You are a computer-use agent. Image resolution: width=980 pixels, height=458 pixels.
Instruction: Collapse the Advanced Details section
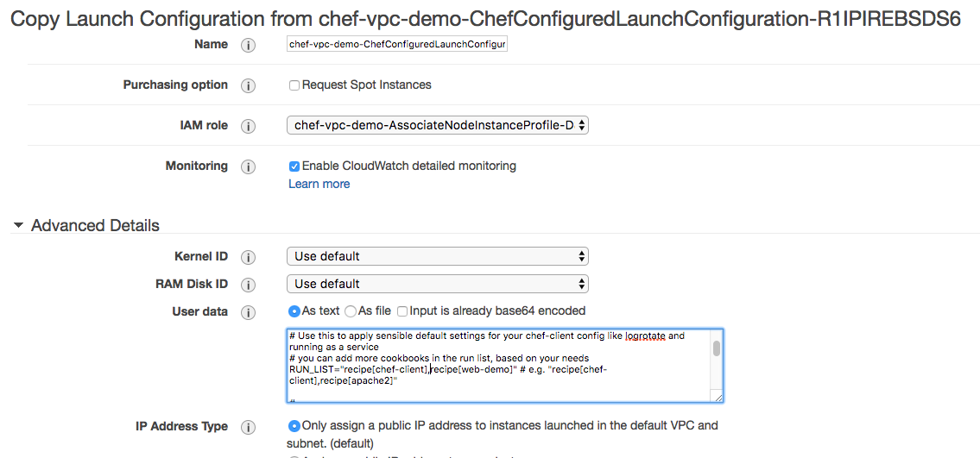pos(19,225)
